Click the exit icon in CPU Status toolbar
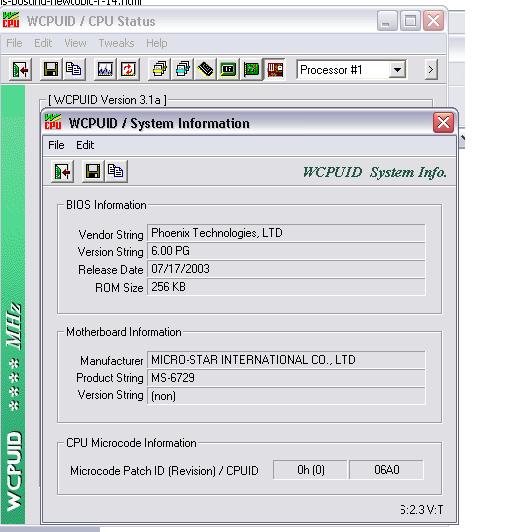The image size is (512, 532). click(20, 70)
